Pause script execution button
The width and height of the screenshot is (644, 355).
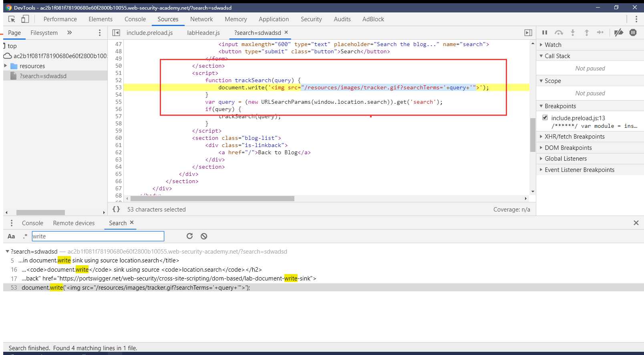point(545,32)
